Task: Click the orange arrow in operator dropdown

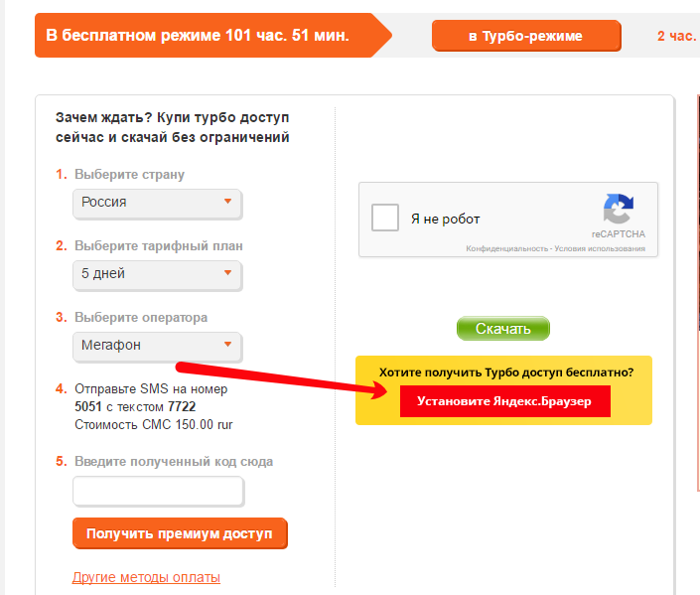Action: tap(227, 345)
